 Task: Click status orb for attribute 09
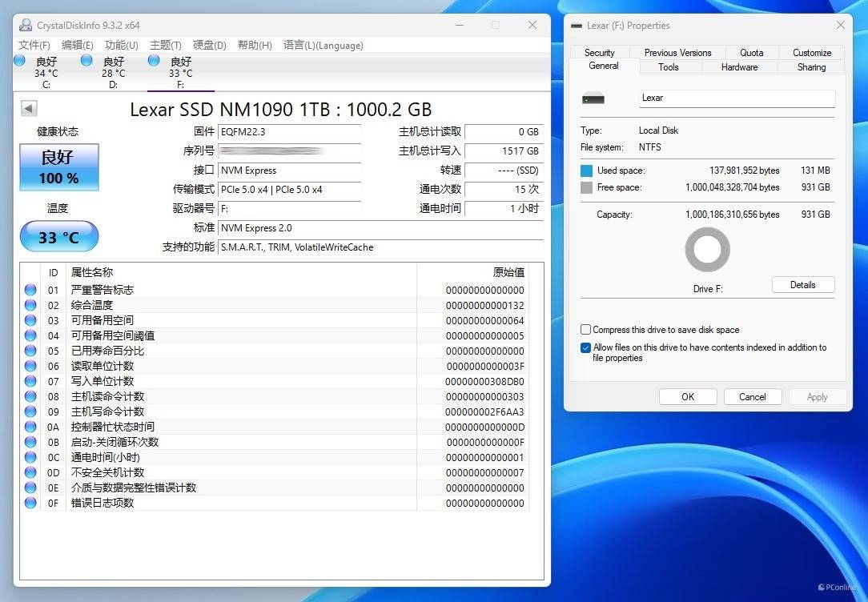[30, 411]
